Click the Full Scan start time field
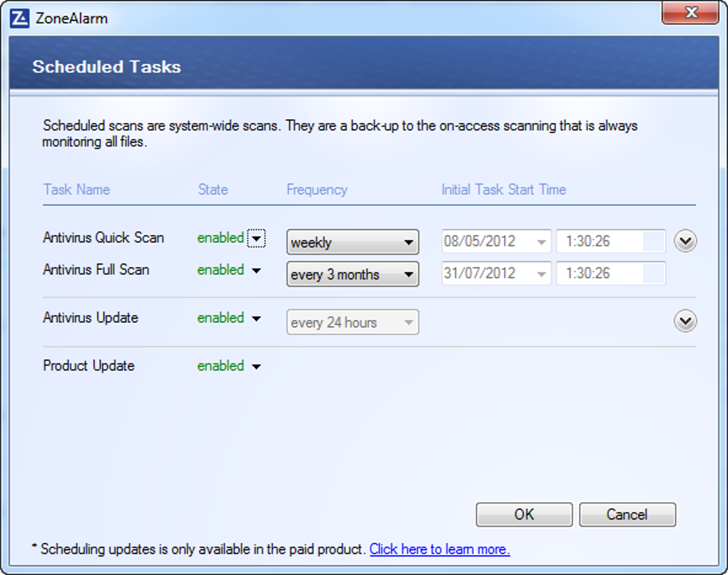The height and width of the screenshot is (575, 728). point(611,274)
